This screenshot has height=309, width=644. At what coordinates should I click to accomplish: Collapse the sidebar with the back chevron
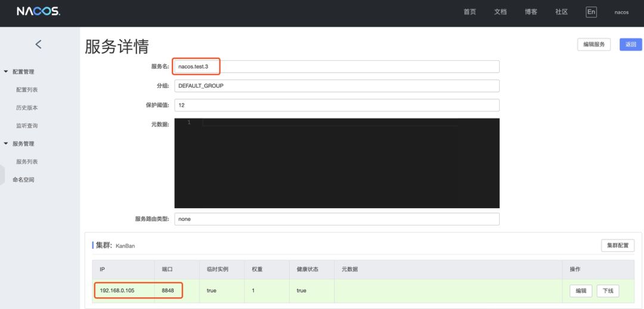pyautogui.click(x=38, y=44)
